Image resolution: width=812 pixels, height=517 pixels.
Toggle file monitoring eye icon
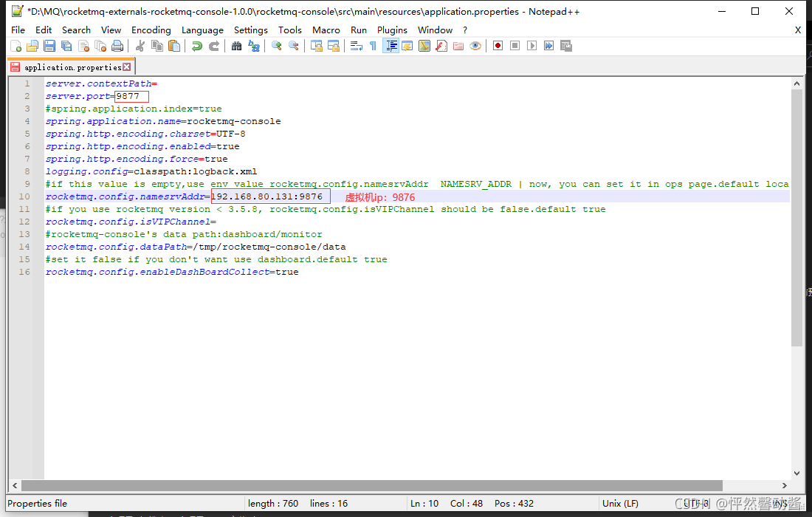click(x=475, y=46)
